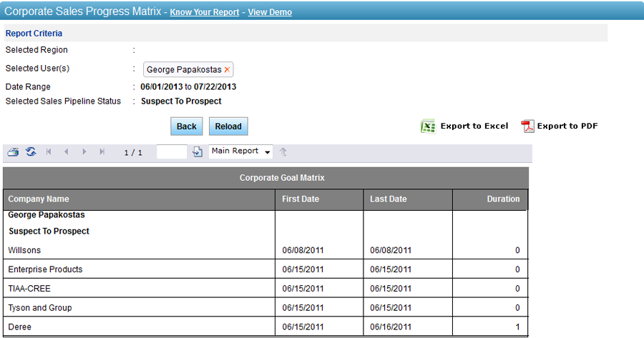Screen dimensions: 644x338
Task: Click the Duration column header
Action: point(503,199)
